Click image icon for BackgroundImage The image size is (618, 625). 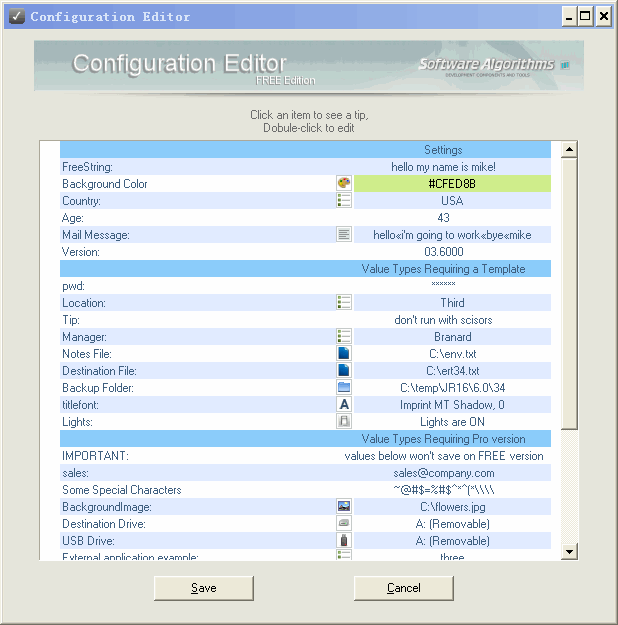point(344,507)
